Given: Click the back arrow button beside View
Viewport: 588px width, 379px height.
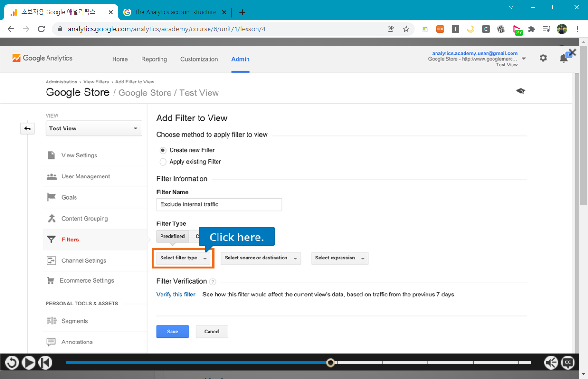Looking at the screenshot, I should [x=28, y=129].
